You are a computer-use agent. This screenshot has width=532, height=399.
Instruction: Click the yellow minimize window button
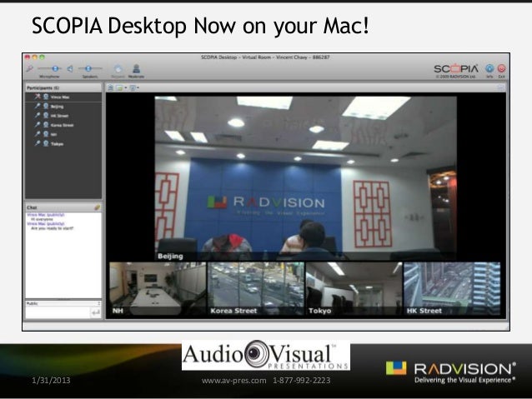(35, 57)
